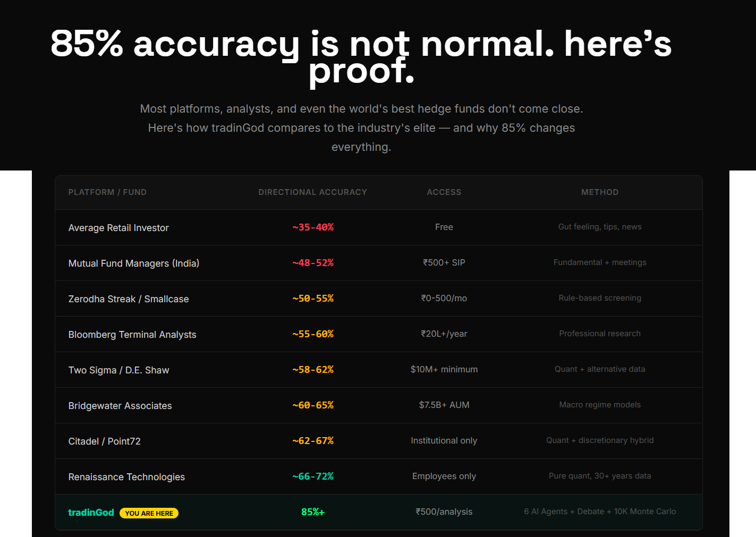Select Bridgewater Associates row name
This screenshot has height=537, width=756.
point(120,406)
